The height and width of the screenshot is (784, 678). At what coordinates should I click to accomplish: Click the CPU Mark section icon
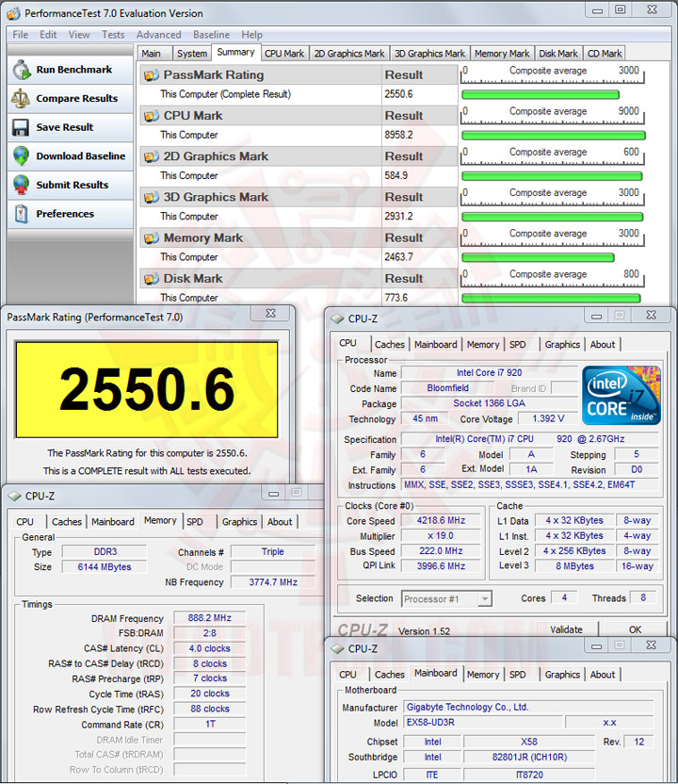[x=152, y=116]
